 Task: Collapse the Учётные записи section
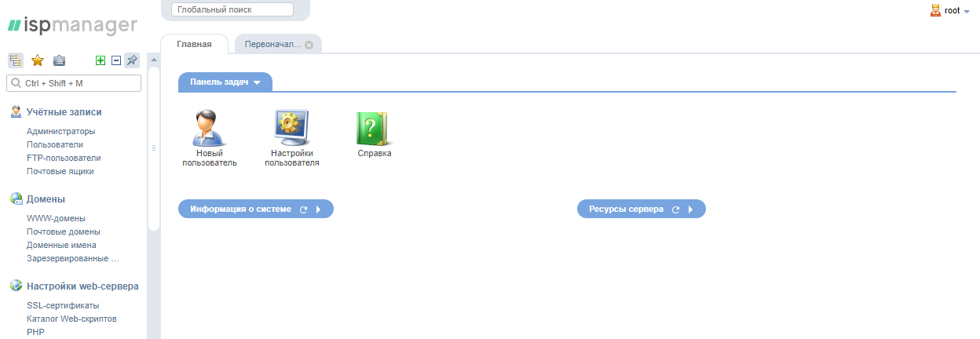point(64,112)
